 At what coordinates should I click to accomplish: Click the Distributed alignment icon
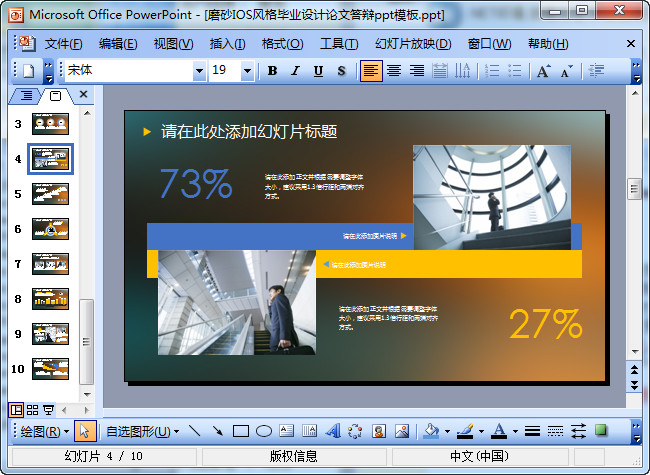[x=439, y=71]
